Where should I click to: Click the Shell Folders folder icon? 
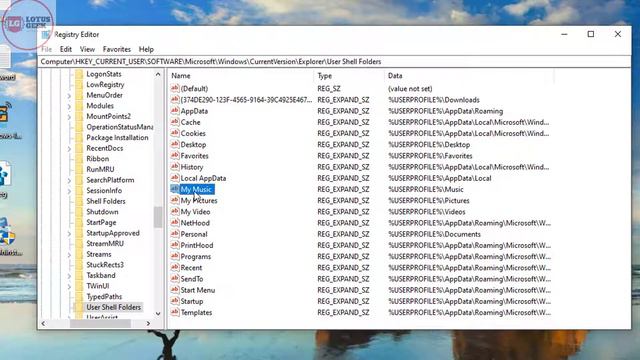pyautogui.click(x=79, y=201)
